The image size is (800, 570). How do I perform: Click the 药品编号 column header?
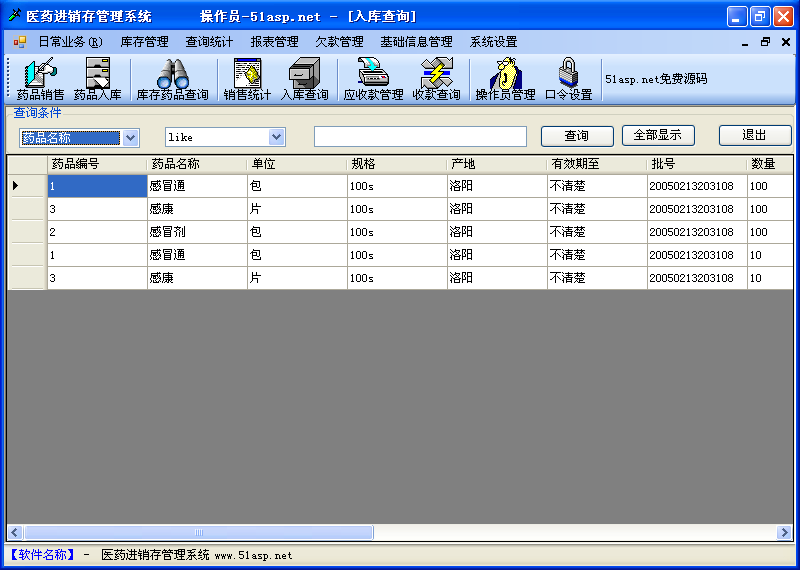(97, 164)
